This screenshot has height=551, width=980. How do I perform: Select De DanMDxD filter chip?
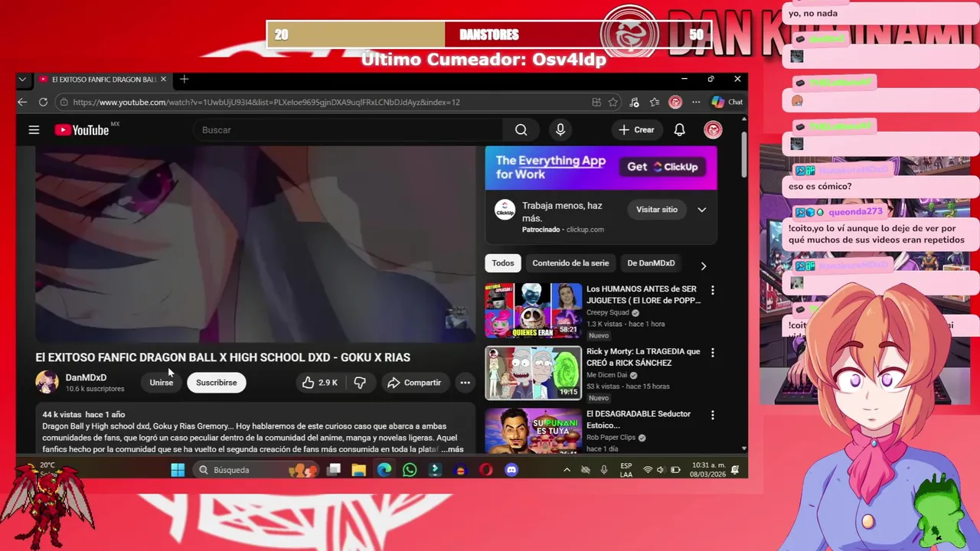point(651,263)
